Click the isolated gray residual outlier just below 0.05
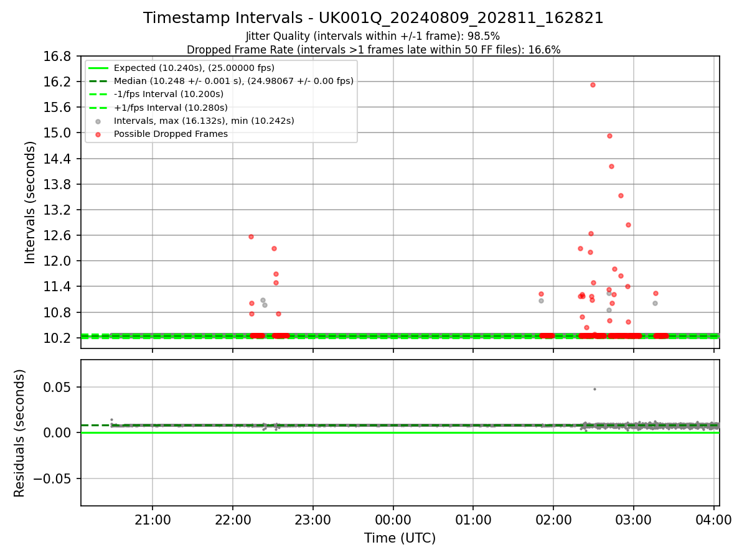 click(594, 389)
